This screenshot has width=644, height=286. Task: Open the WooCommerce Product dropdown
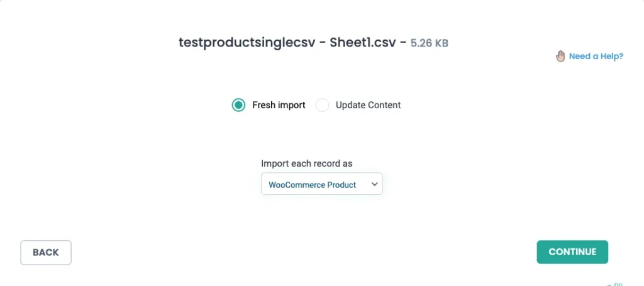click(x=321, y=184)
